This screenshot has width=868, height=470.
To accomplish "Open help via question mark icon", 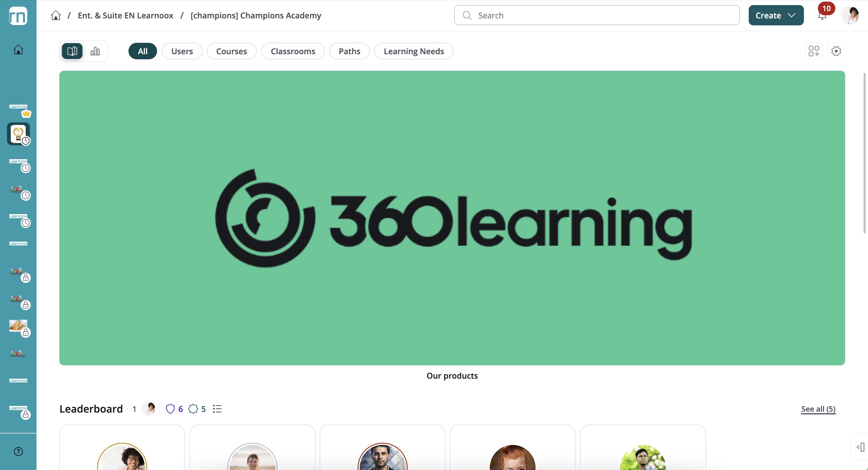I will coord(18,452).
